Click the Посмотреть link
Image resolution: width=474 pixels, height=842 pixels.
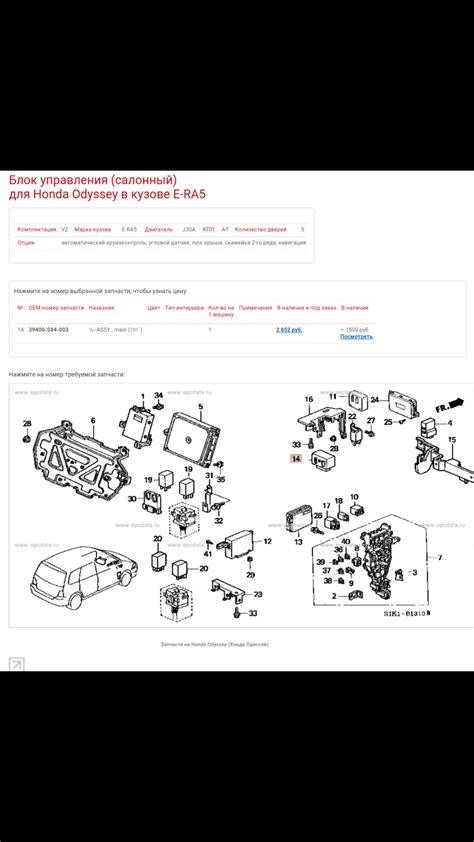(356, 337)
